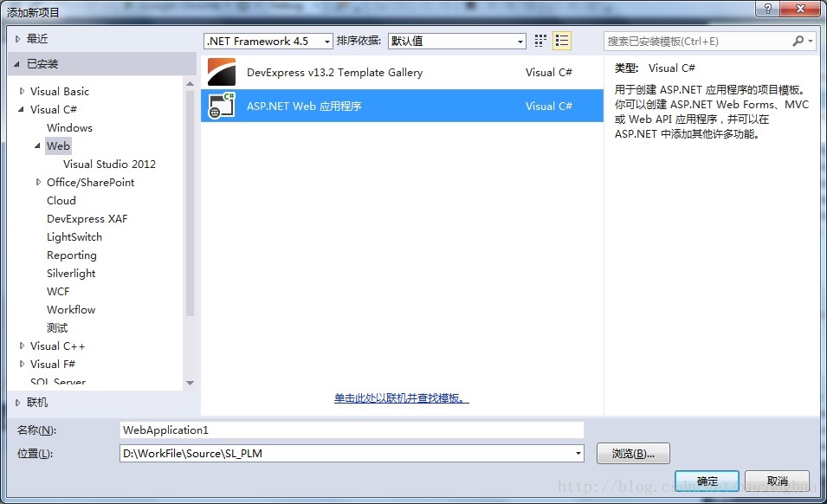The height and width of the screenshot is (504, 827).
Task: Expand the Visual C++ node
Action: pos(22,346)
